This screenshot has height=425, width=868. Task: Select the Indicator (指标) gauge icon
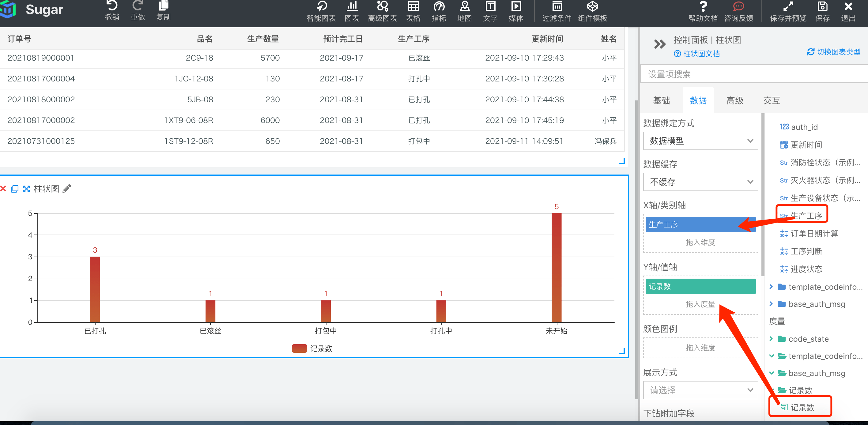tap(439, 7)
